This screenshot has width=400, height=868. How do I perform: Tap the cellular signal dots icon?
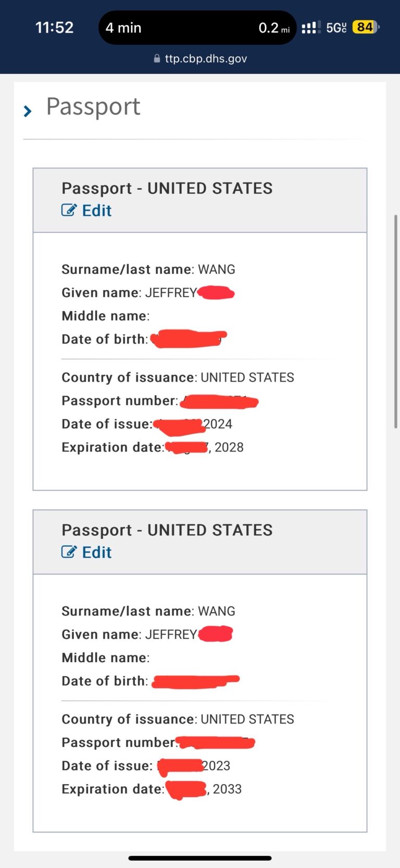(x=310, y=27)
